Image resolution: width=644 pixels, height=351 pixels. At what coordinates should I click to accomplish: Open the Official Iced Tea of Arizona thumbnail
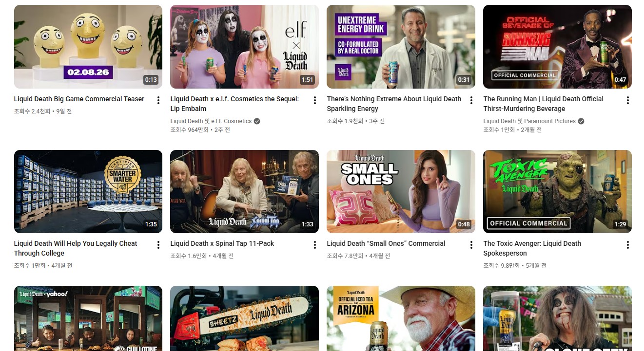401,318
